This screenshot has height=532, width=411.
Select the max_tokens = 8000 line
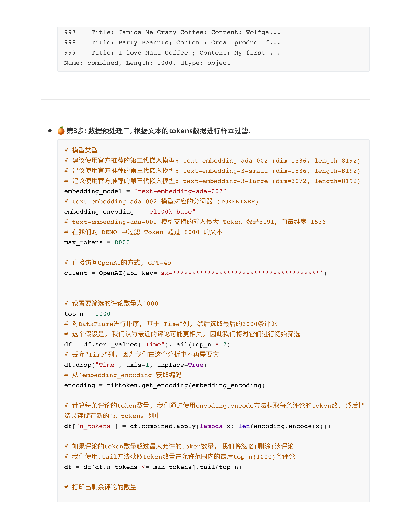(x=96, y=242)
